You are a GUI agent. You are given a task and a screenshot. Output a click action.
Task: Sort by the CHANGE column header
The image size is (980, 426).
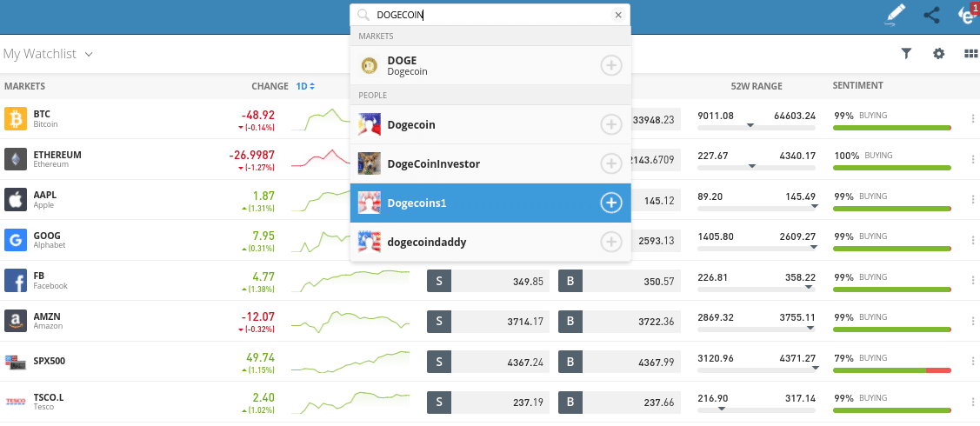click(270, 86)
